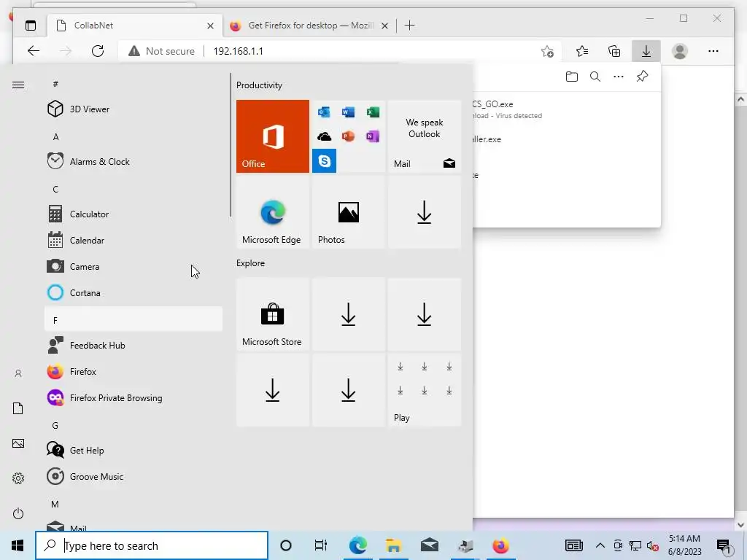Open user account icon in Start sidebar

(18, 373)
